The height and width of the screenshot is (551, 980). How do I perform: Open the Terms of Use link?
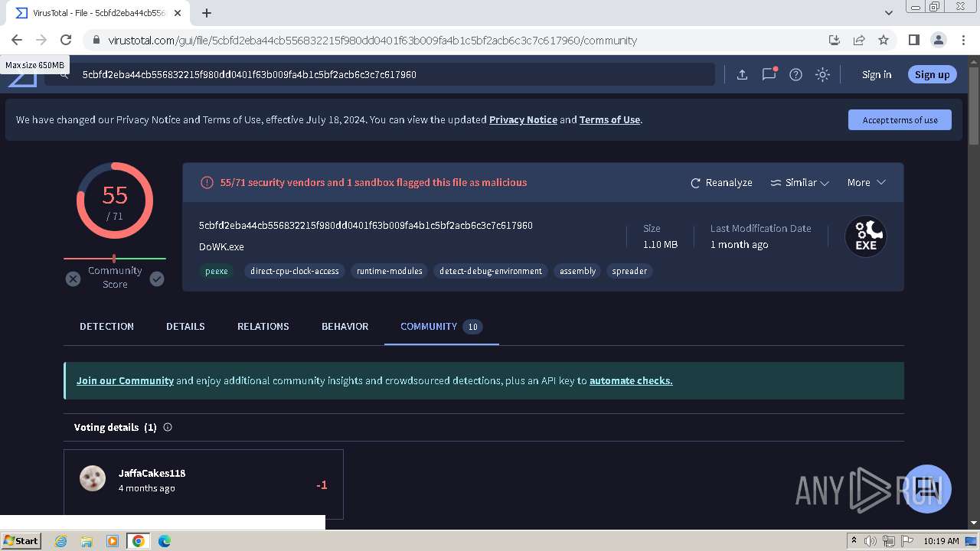609,119
